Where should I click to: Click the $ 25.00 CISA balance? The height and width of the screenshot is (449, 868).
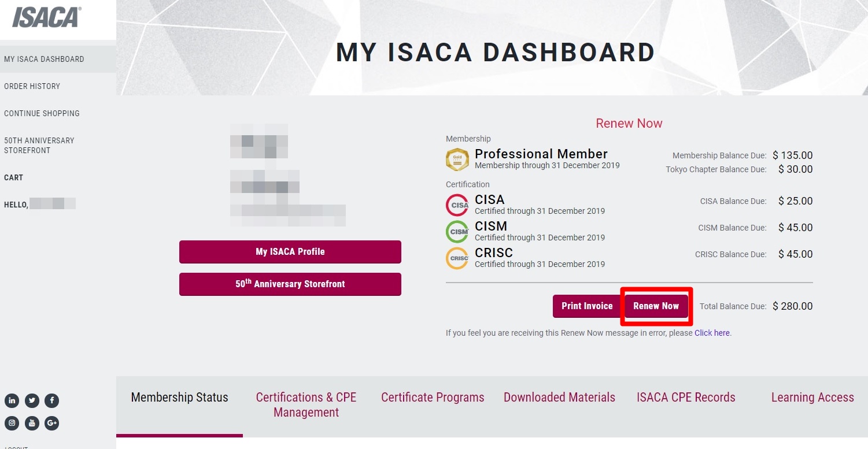[796, 201]
